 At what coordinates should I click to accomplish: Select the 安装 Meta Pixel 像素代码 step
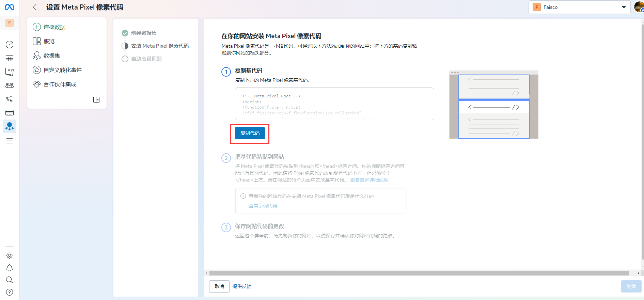point(155,46)
